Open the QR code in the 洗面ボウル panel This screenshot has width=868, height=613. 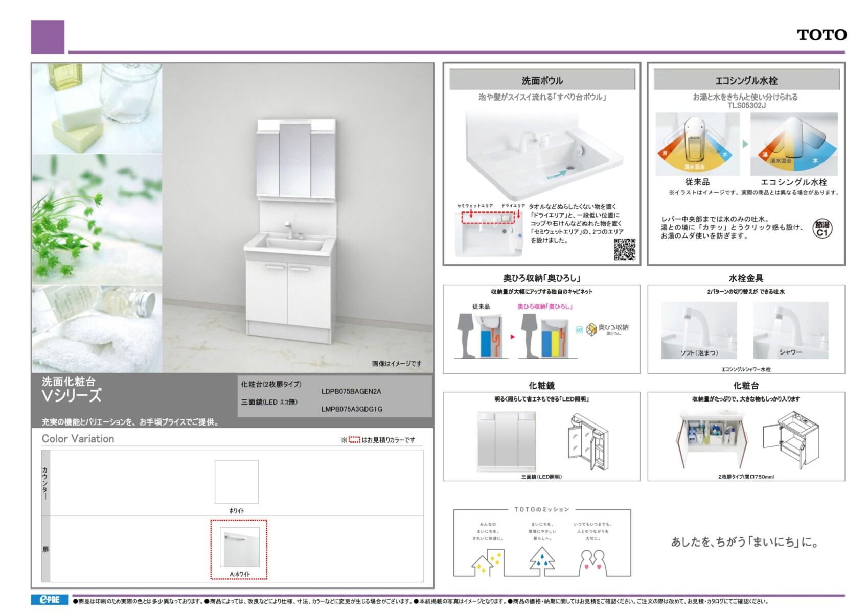pos(624,249)
